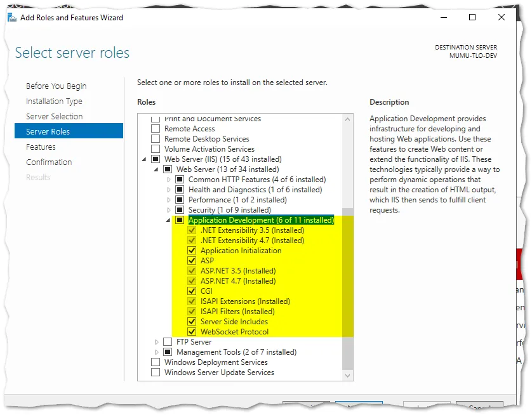Select ISAPI Filters (Installed) row
Viewport: 532px width, 415px height.
click(237, 312)
